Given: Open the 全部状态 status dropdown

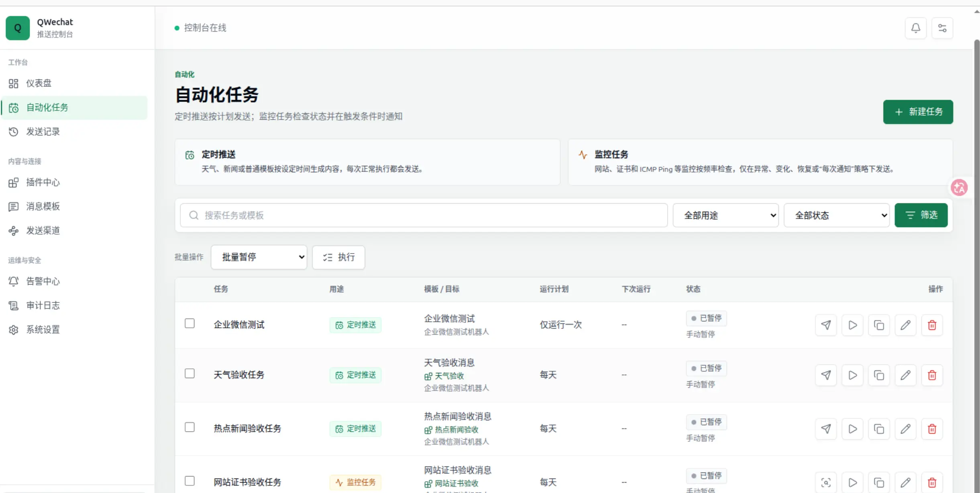Looking at the screenshot, I should tap(837, 215).
